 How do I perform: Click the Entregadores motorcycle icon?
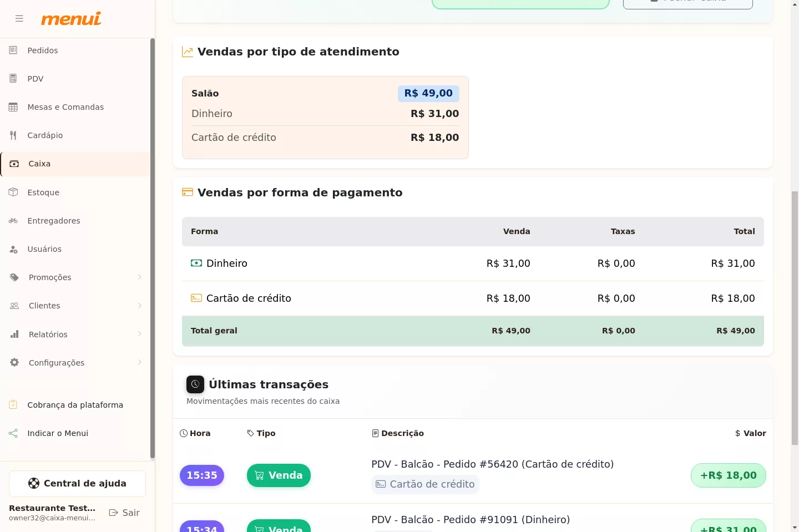click(x=13, y=221)
